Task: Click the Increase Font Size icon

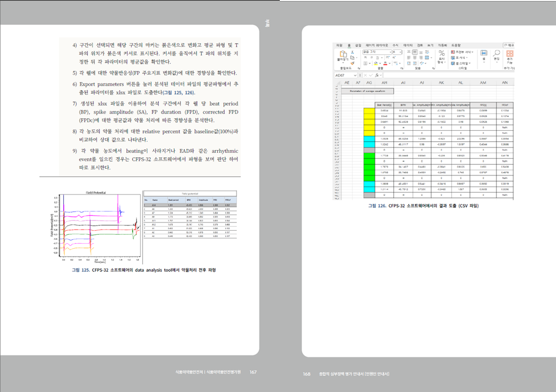Action: pyautogui.click(x=387, y=58)
